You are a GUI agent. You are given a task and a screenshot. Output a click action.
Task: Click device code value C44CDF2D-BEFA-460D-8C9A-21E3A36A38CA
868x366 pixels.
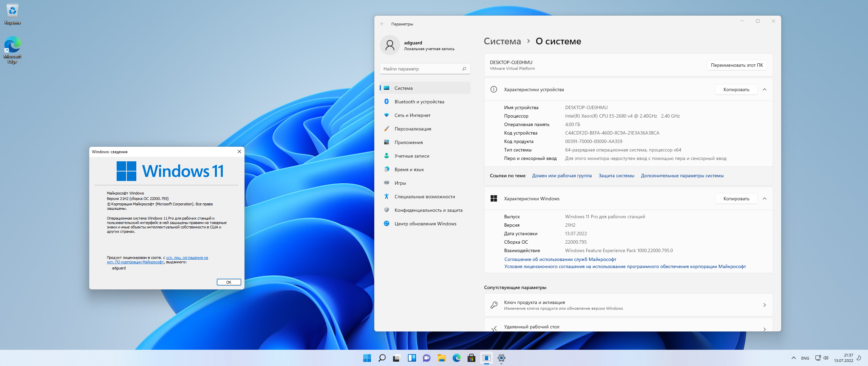(x=612, y=133)
